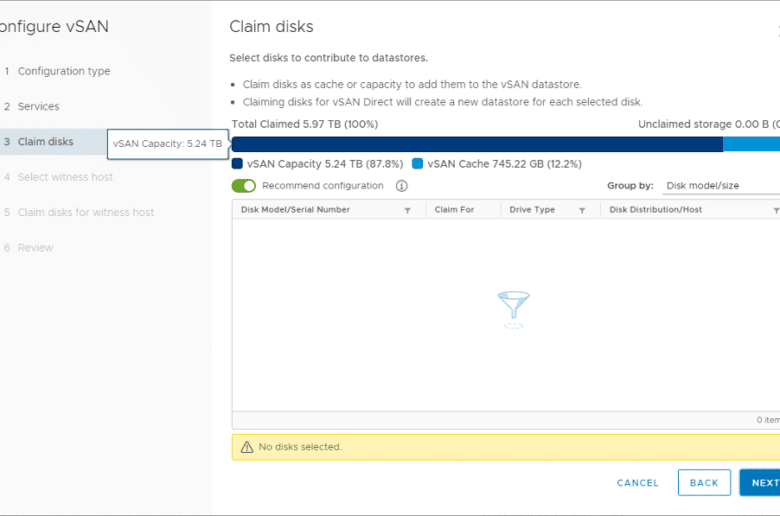Click the BACK button
Viewport: 780px width, 516px height.
(x=704, y=483)
